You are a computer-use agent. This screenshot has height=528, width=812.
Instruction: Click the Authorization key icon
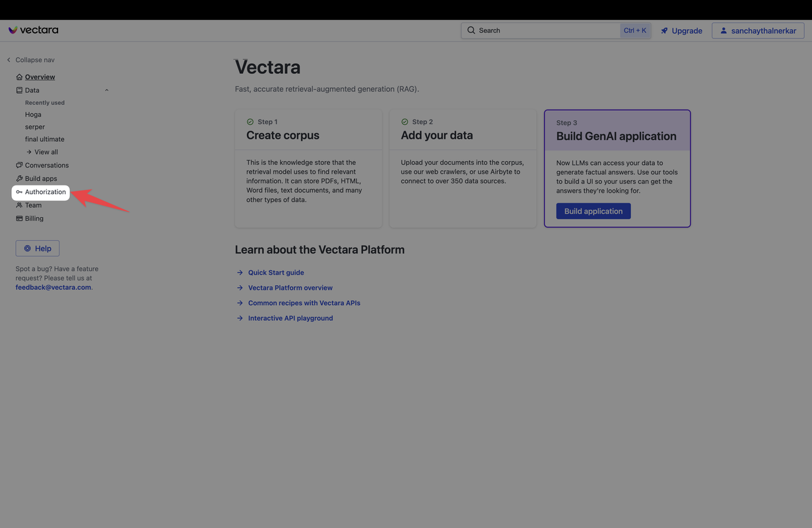coord(19,192)
